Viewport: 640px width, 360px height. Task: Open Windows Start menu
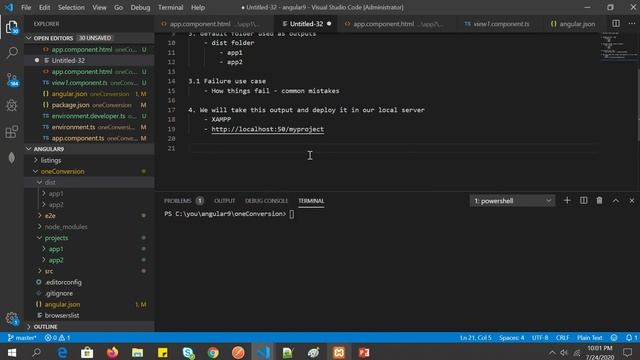coord(12,352)
